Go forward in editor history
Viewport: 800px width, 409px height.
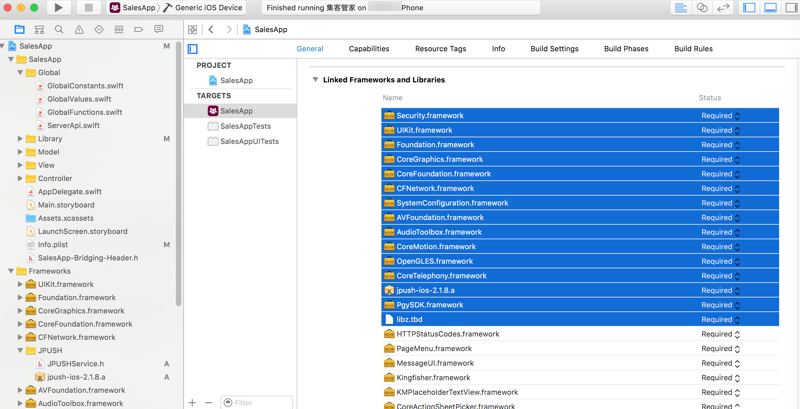point(229,30)
